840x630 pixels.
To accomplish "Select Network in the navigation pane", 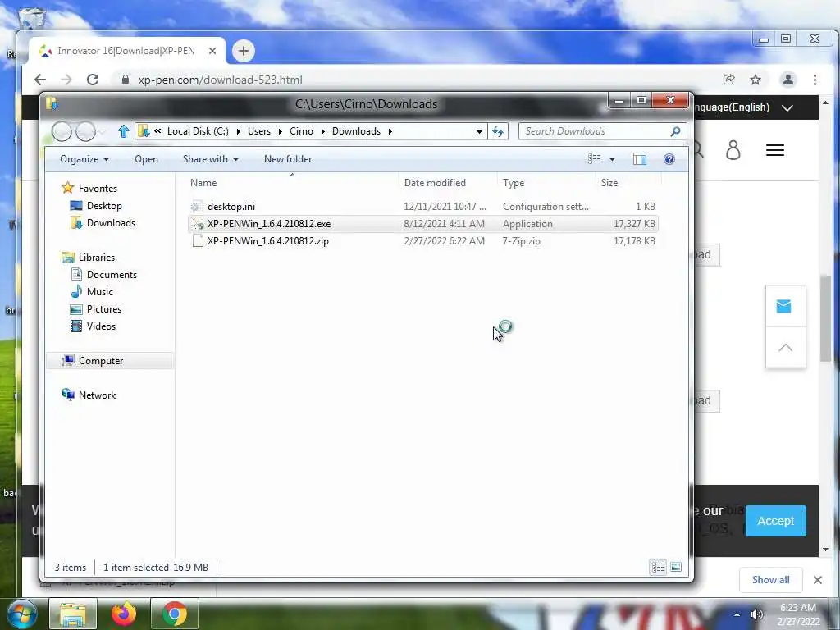I will [89, 395].
